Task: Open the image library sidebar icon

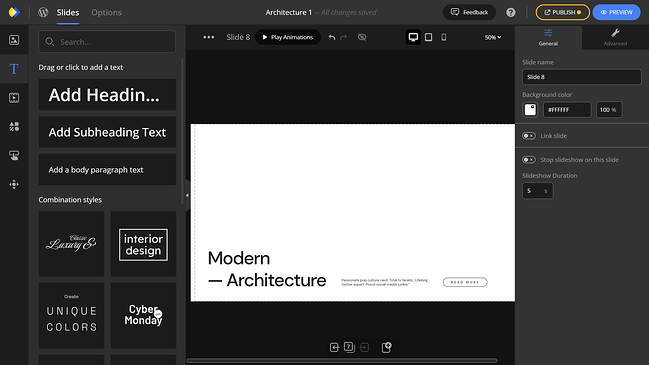Action: pos(14,40)
